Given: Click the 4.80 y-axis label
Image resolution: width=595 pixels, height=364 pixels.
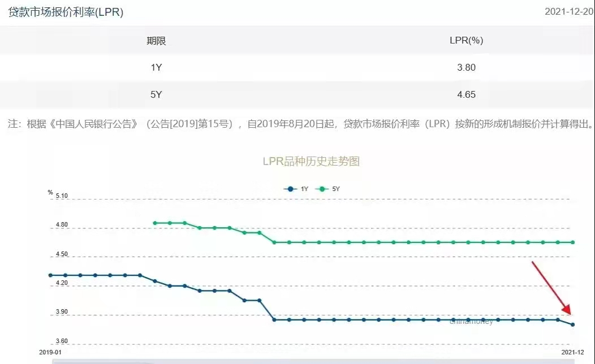Looking at the screenshot, I should (62, 224).
